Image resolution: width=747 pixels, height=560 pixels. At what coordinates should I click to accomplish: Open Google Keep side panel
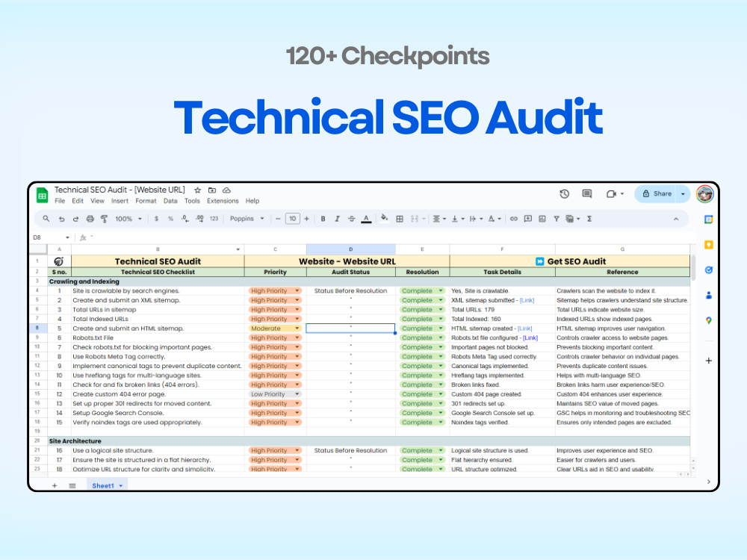708,245
